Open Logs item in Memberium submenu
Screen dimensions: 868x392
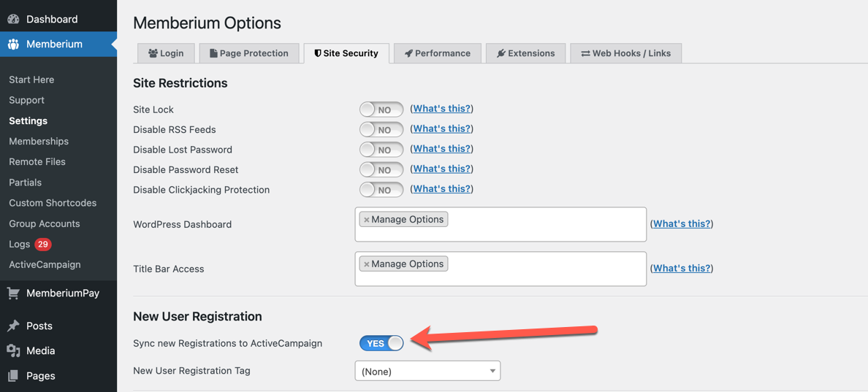20,244
